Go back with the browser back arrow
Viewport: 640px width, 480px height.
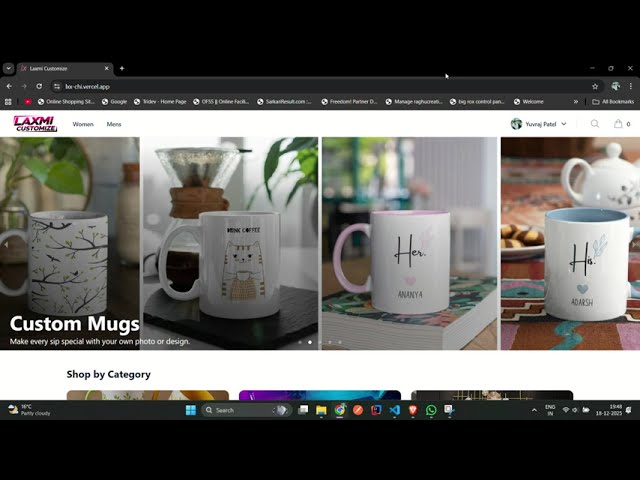point(9,87)
